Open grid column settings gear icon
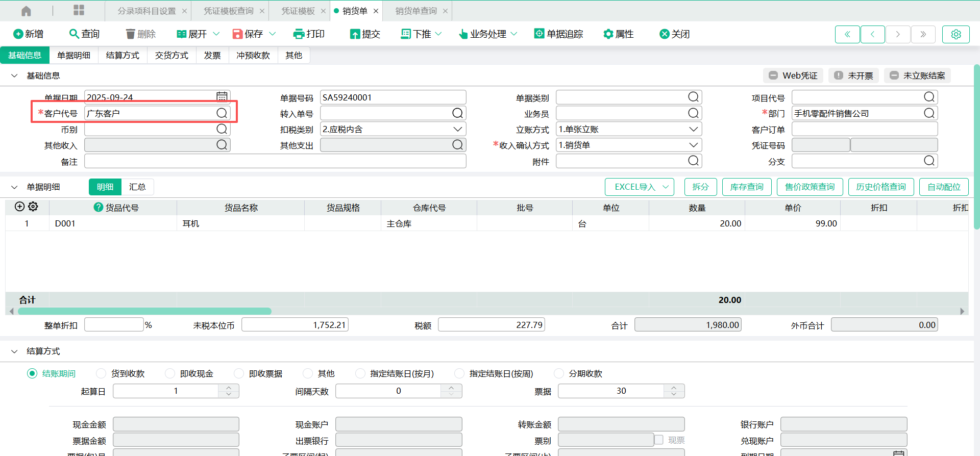The image size is (980, 456). [x=33, y=207]
